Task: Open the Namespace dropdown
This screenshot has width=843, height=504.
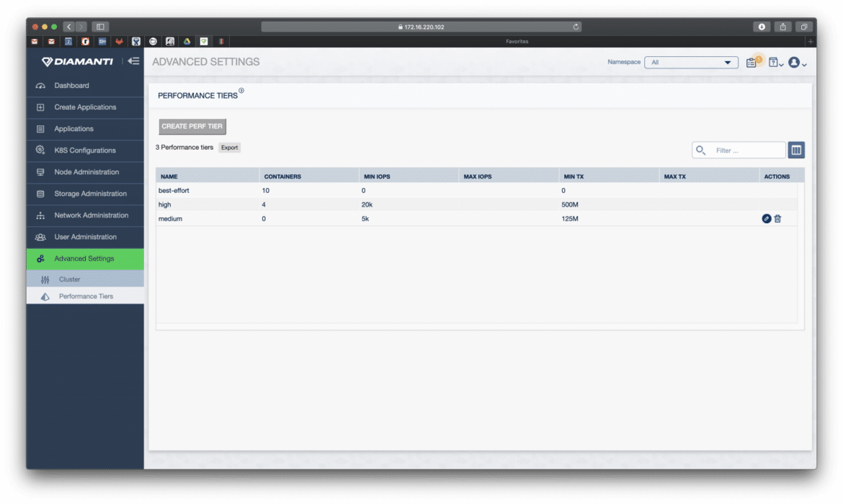Action: [691, 63]
